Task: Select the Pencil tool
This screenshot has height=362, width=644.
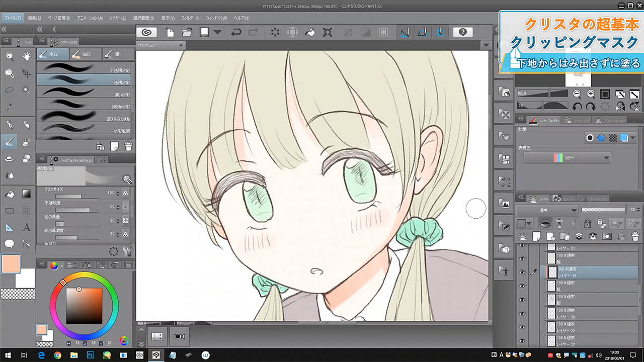Action: coord(26,125)
